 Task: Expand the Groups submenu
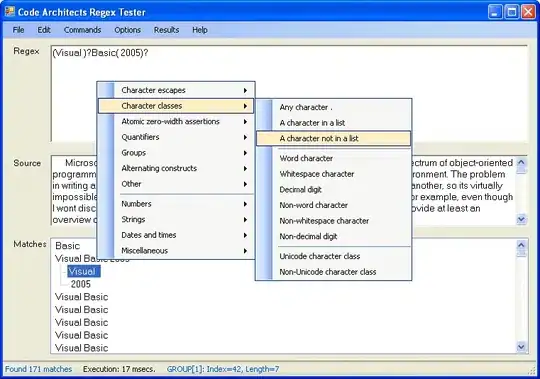coord(176,152)
